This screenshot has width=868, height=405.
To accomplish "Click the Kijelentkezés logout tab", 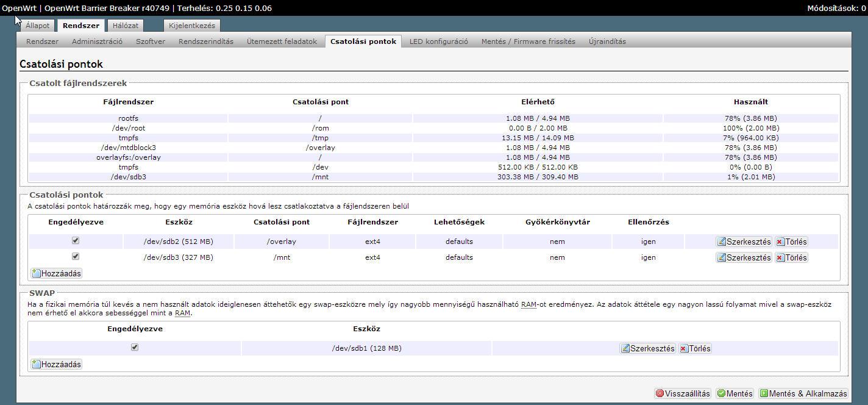I will click(192, 26).
